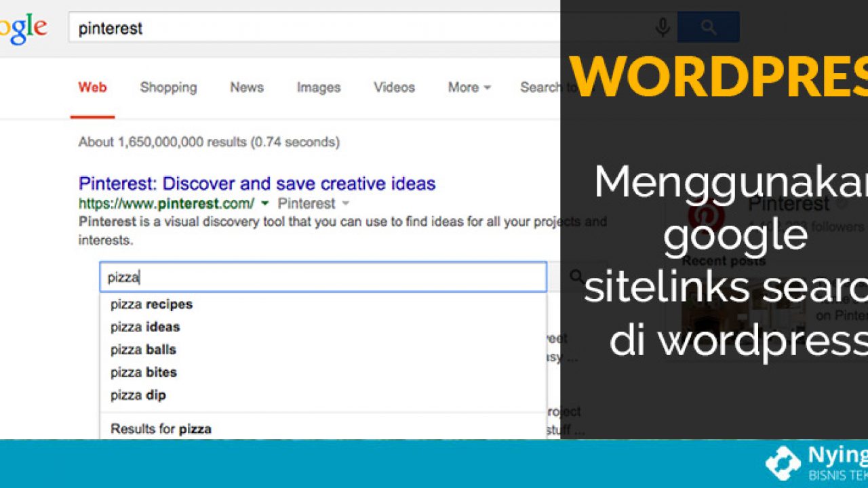
Task: Open the Pinterest: Discover and save creative ideas result
Action: click(257, 183)
